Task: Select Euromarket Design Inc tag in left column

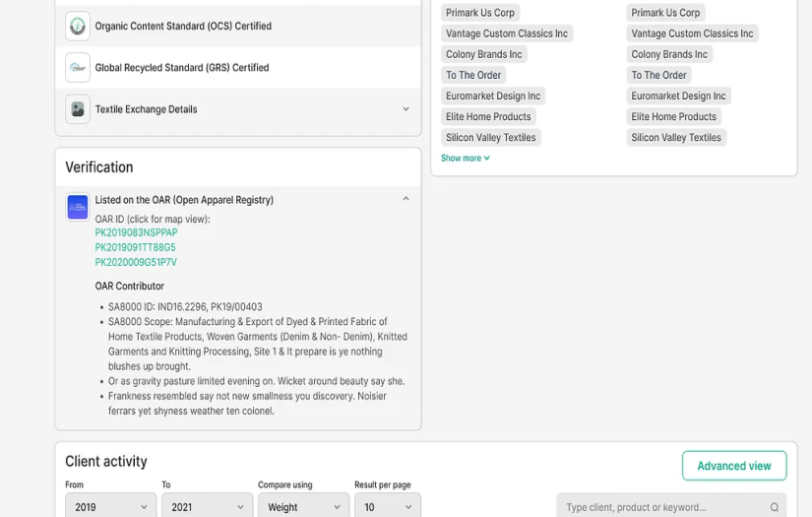Action: pyautogui.click(x=493, y=96)
